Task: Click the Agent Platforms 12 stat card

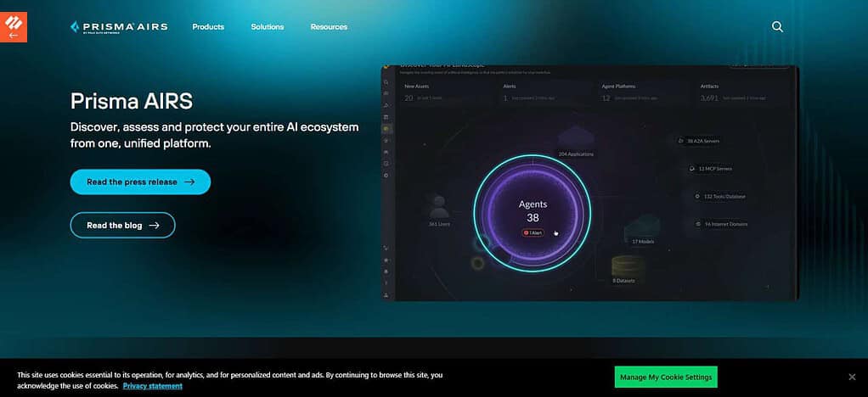Action: 645,93
